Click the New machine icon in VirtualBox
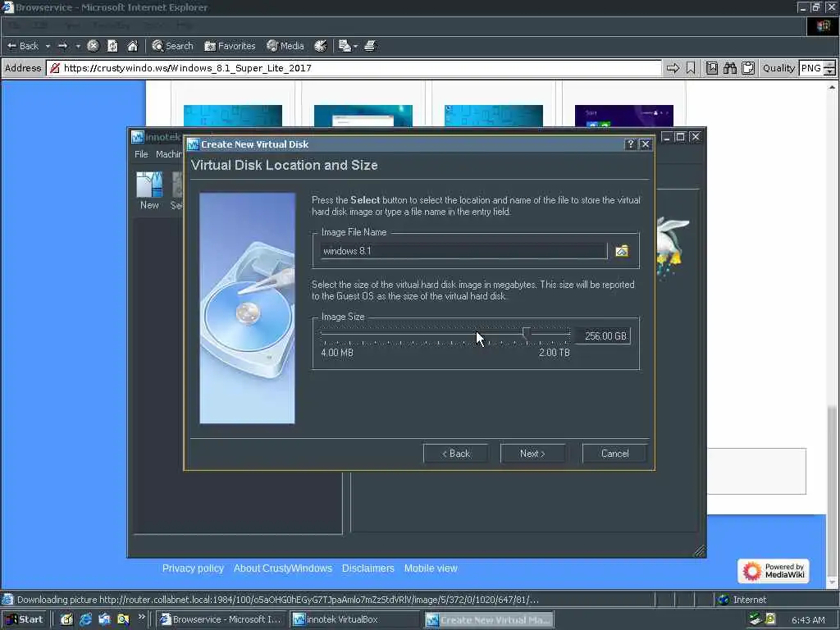 click(x=149, y=190)
